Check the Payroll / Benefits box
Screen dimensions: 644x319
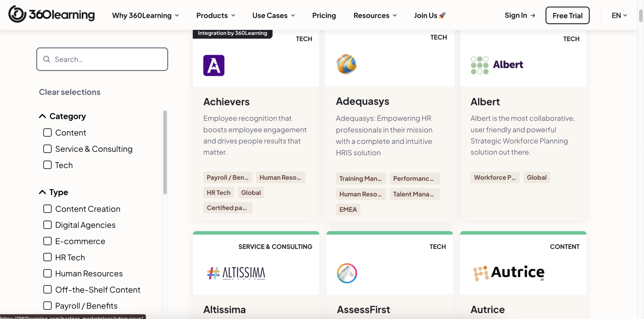pyautogui.click(x=47, y=306)
